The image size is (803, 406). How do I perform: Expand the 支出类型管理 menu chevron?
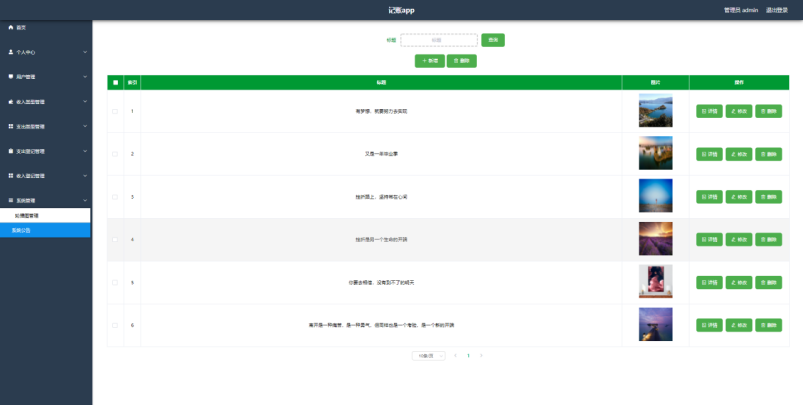[x=85, y=126]
